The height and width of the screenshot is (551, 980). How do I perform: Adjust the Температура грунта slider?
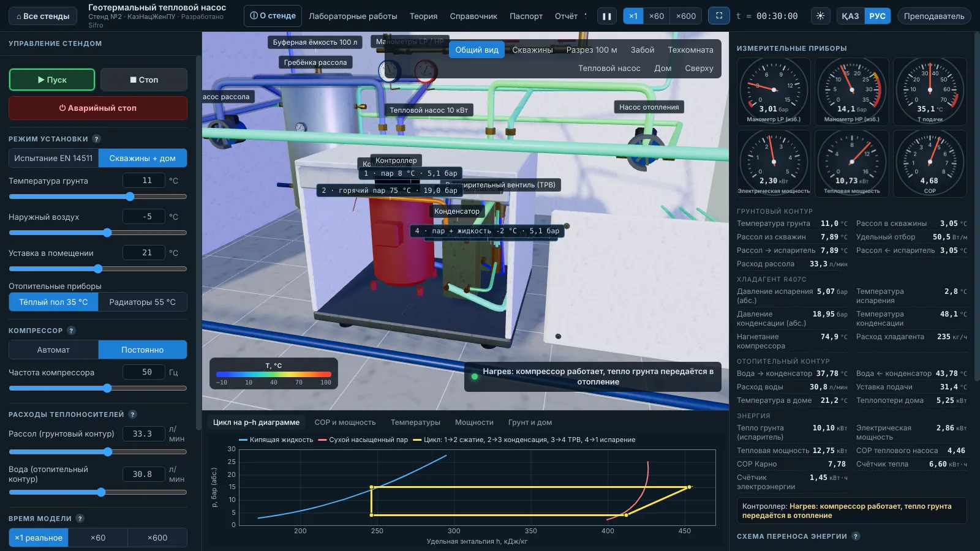coord(98,197)
